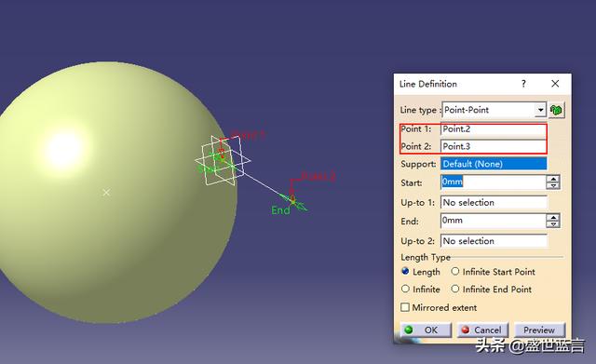Click the Cancel button
The height and width of the screenshot is (364, 596).
click(482, 330)
